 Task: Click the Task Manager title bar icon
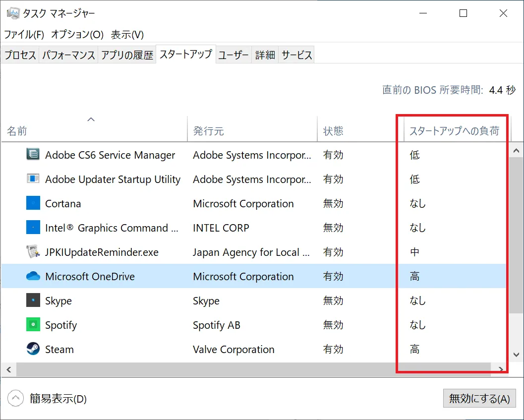pyautogui.click(x=13, y=13)
